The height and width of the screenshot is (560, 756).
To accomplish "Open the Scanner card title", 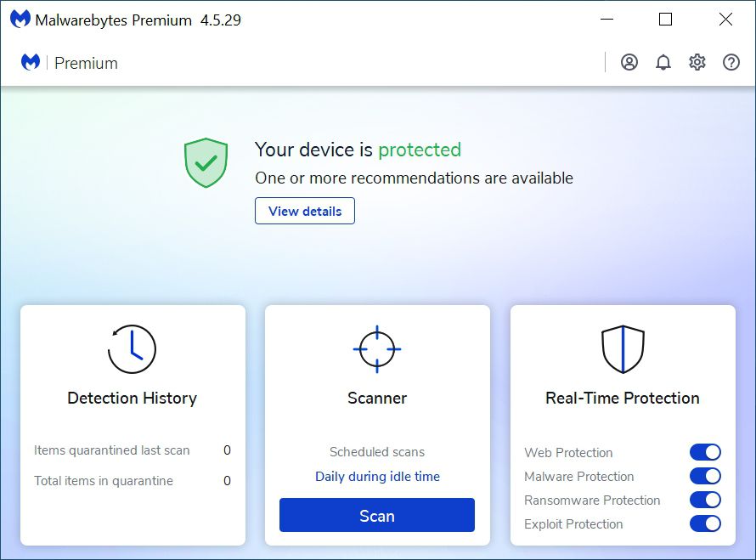I will click(377, 398).
